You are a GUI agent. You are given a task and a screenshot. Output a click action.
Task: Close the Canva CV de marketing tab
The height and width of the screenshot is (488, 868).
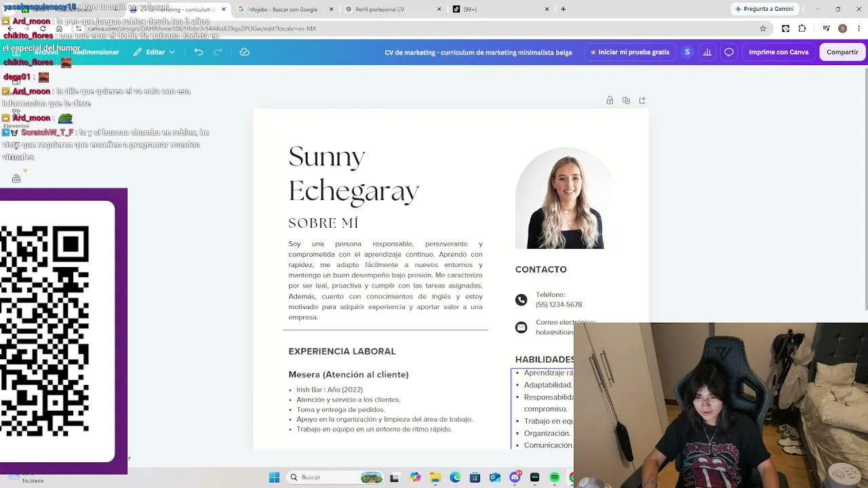click(x=224, y=9)
